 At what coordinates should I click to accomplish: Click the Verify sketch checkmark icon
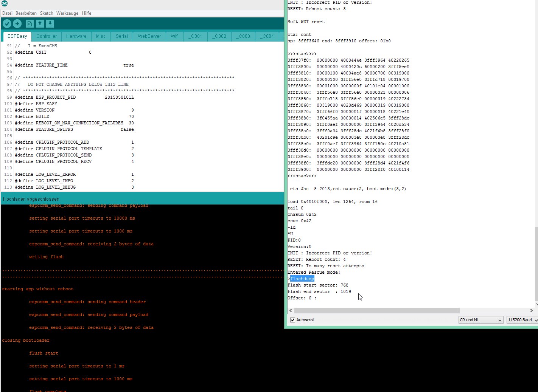(7, 24)
